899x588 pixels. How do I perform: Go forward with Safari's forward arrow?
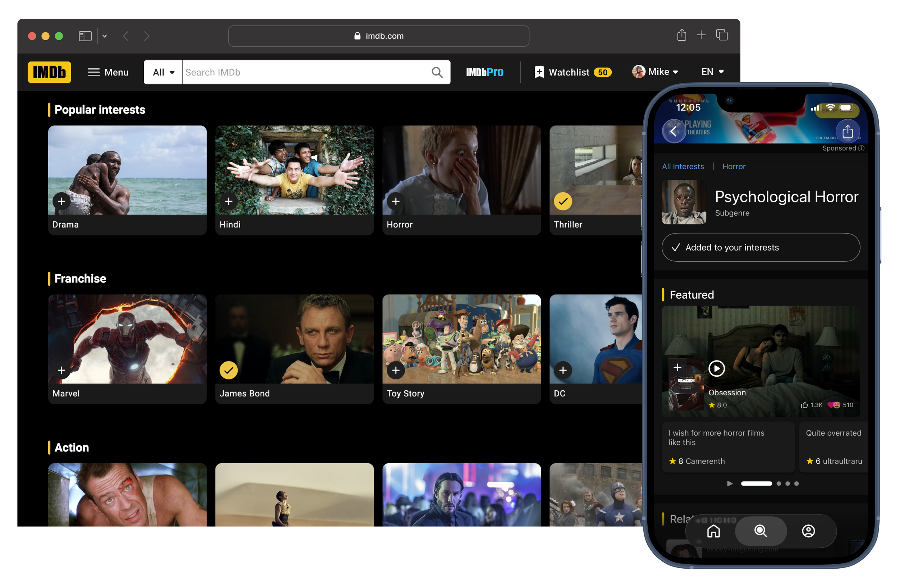(147, 36)
